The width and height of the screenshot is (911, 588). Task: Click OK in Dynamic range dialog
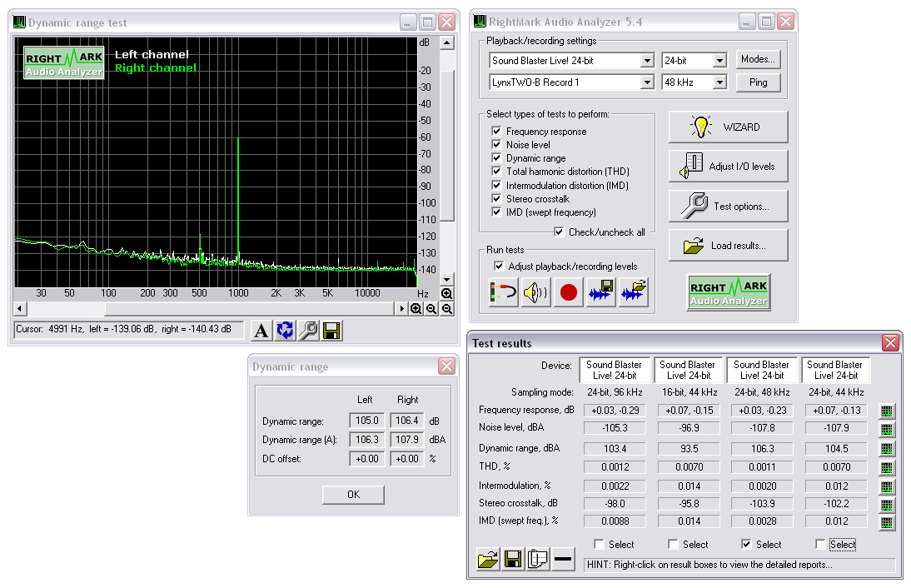click(353, 495)
